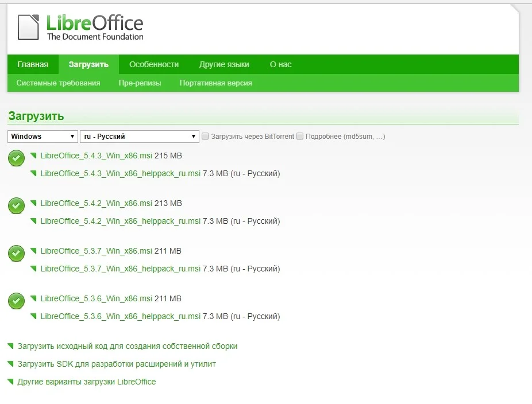Click 'The Document Foundation' tagline
Viewport: 532px width, 404px height.
[x=95, y=37]
